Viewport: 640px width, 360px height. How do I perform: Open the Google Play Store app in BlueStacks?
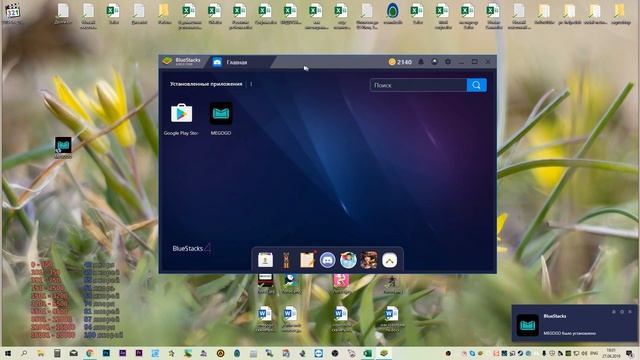point(181,113)
